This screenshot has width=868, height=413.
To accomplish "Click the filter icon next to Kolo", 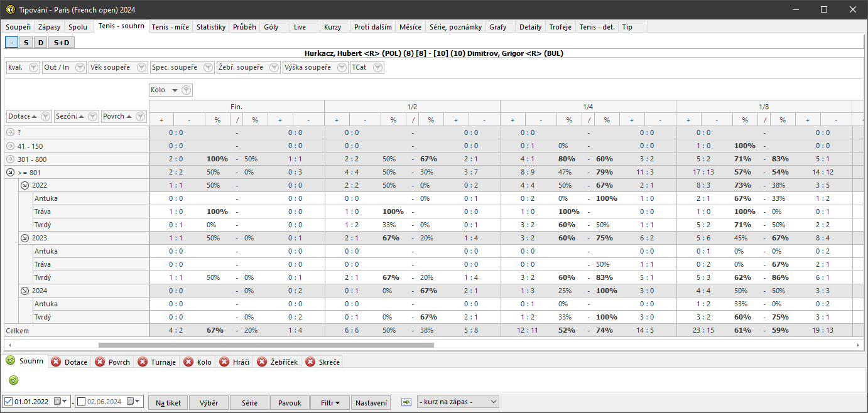I will click(186, 90).
